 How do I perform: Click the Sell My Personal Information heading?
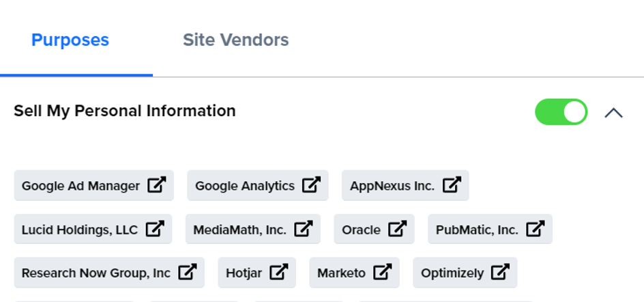125,111
